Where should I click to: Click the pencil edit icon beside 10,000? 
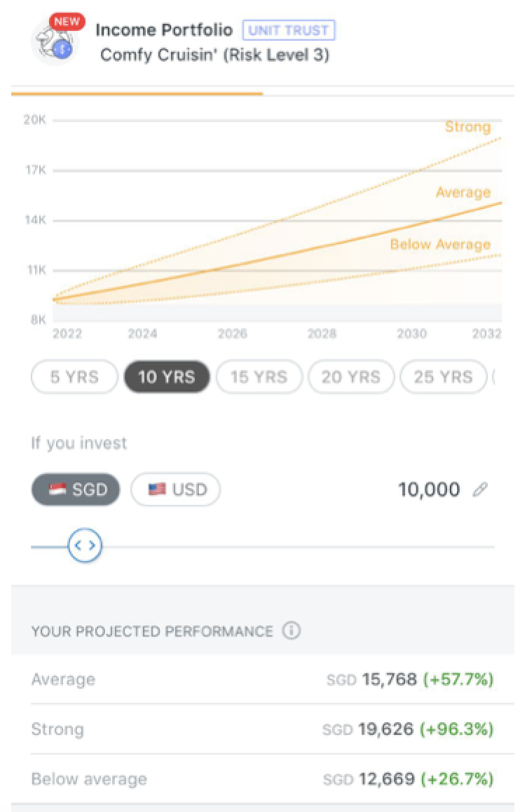click(480, 489)
